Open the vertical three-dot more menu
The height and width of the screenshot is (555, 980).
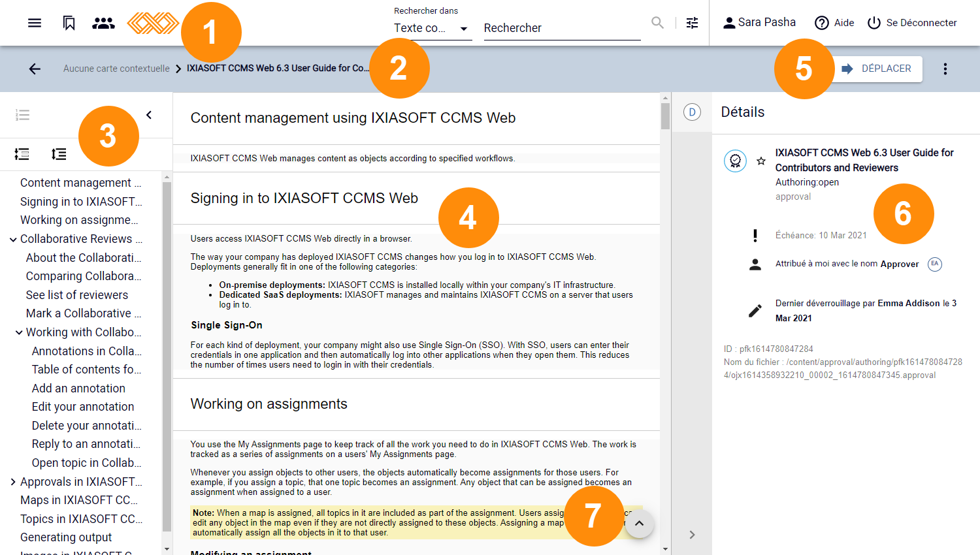(945, 69)
